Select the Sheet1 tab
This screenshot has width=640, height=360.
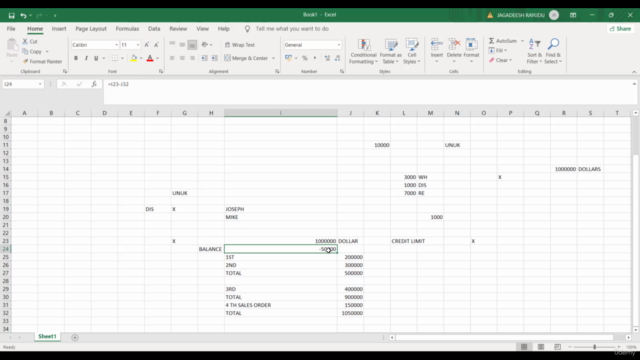click(x=47, y=337)
